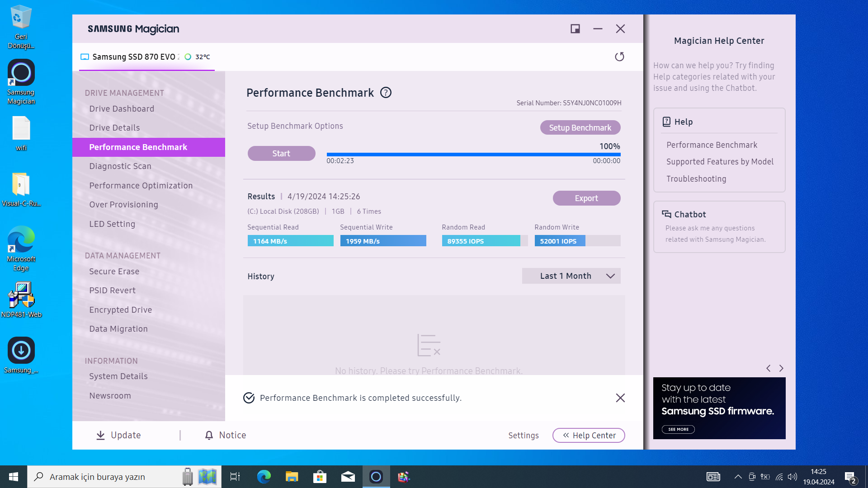Expand the Last 1 Month dropdown
This screenshot has height=488, width=868.
[x=571, y=276]
